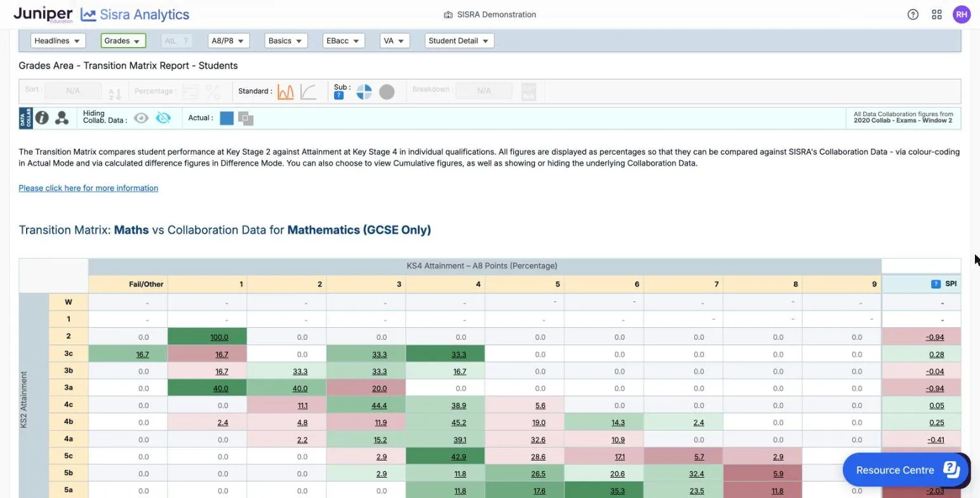Show Collab Data with the eye icon
980x498 pixels.
point(141,118)
